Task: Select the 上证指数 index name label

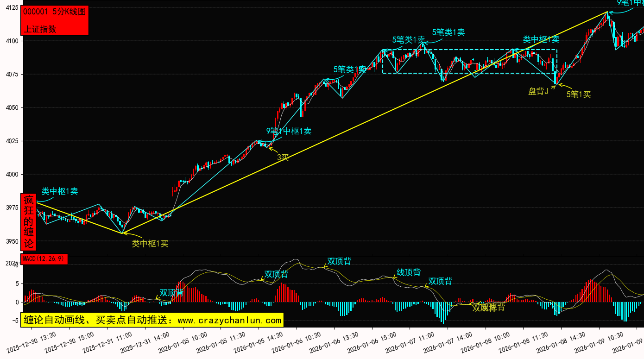Action: pos(40,29)
